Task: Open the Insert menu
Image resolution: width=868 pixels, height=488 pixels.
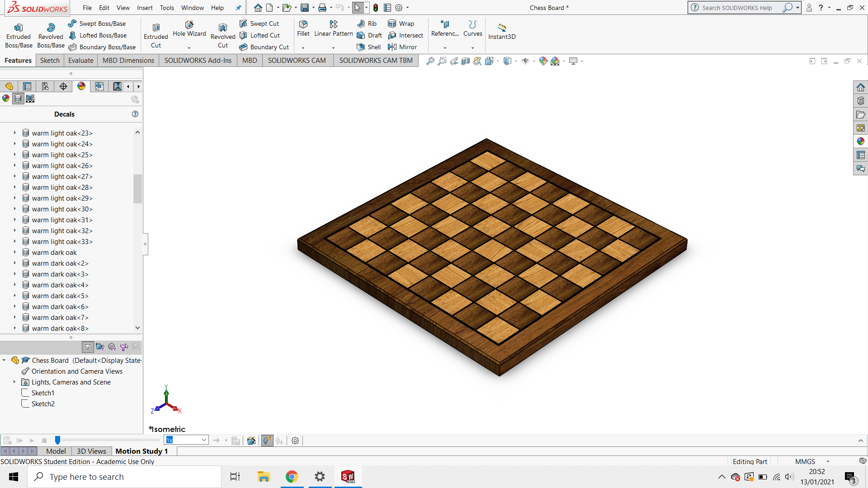Action: [x=145, y=8]
